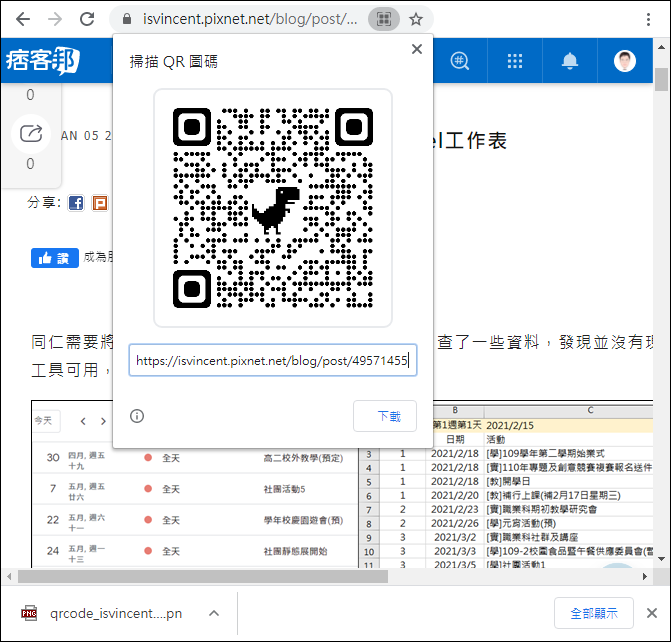Click the vertical scrollbar up arrow
Image resolution: width=671 pixels, height=642 pixels.
coord(661,47)
